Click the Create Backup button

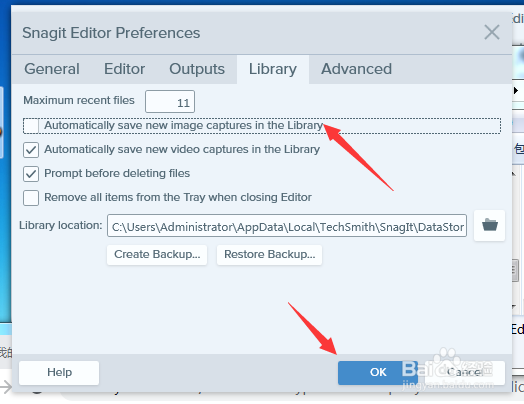click(x=157, y=255)
